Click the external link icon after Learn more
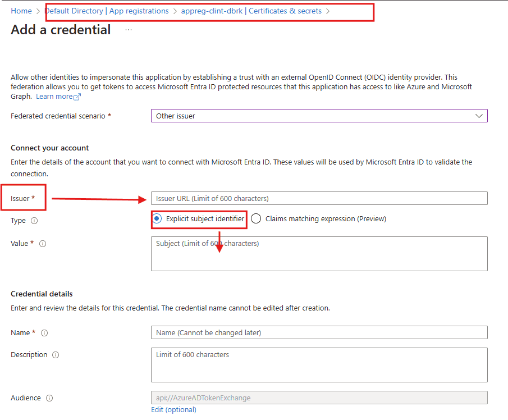Viewport: 508px width, 420px height. 77,97
